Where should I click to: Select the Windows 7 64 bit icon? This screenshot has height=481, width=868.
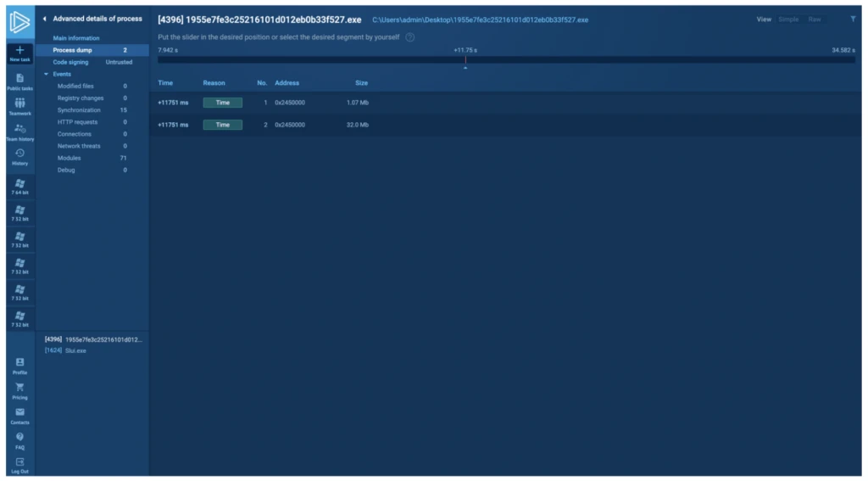coord(20,187)
